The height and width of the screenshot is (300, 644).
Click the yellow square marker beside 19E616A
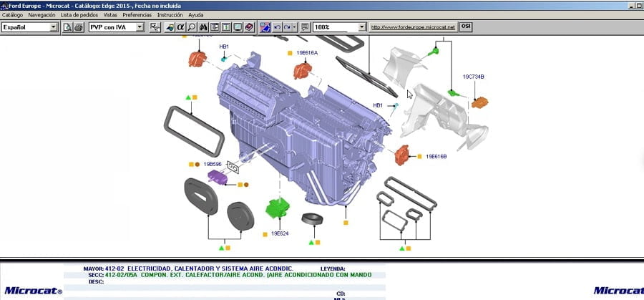tap(290, 53)
